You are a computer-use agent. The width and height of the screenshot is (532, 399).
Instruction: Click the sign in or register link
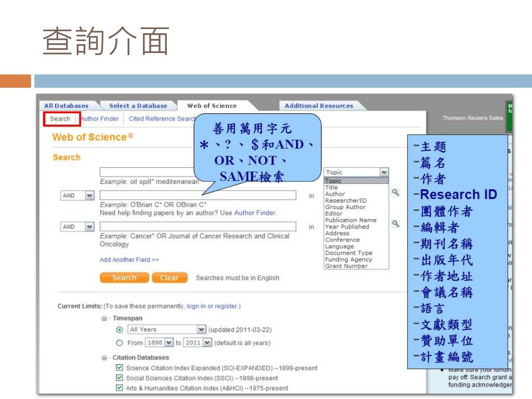point(212,306)
